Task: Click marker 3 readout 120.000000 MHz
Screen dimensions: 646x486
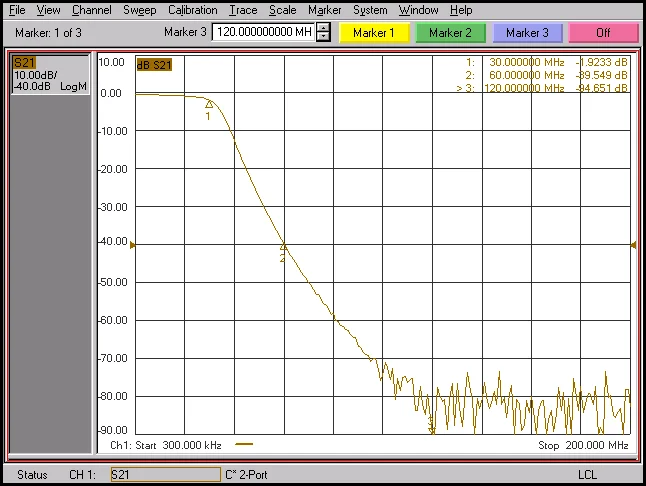Action: 524,88
